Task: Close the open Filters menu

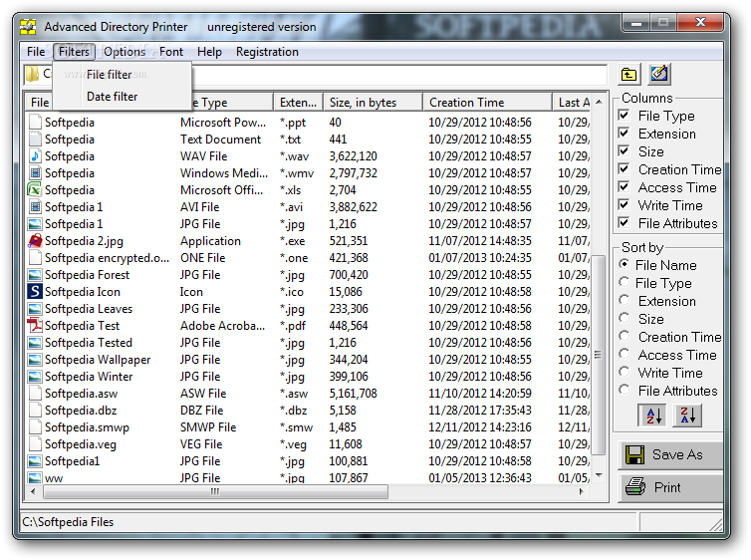Action: click(x=74, y=52)
